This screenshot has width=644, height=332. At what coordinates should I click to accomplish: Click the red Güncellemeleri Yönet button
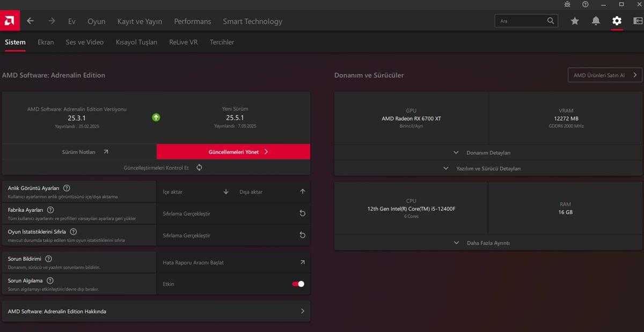[x=233, y=152]
